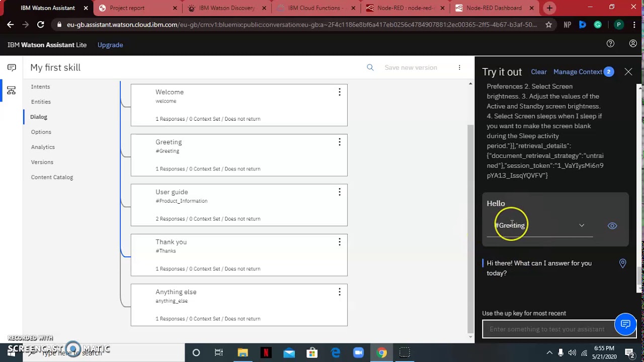
Task: Open the user account icon in header
Action: click(x=633, y=44)
